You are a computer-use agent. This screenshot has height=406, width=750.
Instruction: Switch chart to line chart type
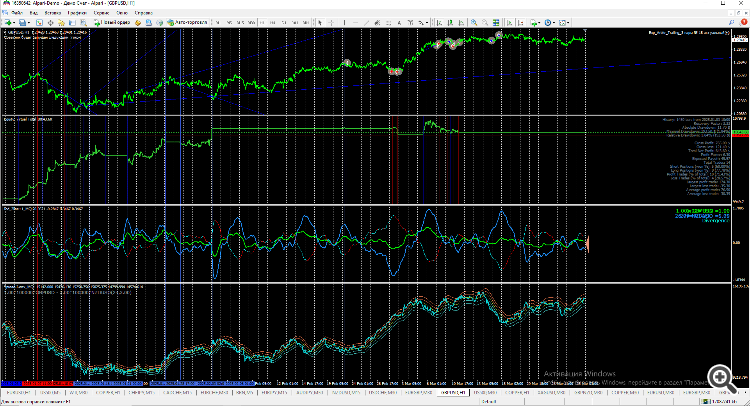461,22
